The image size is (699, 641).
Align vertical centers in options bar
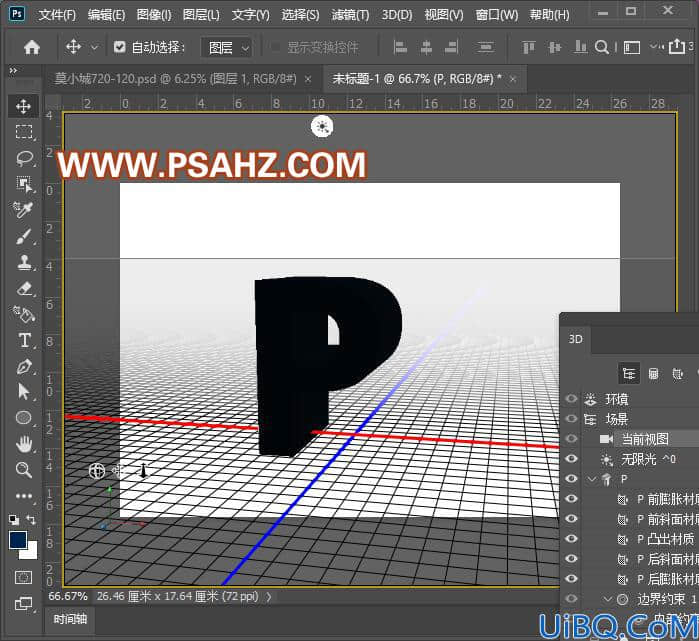[x=555, y=47]
